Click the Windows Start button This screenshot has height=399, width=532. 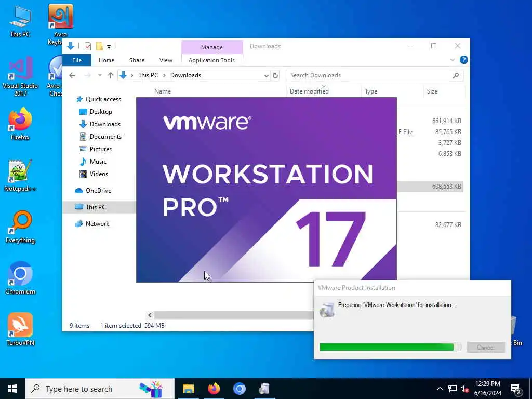[12, 389]
